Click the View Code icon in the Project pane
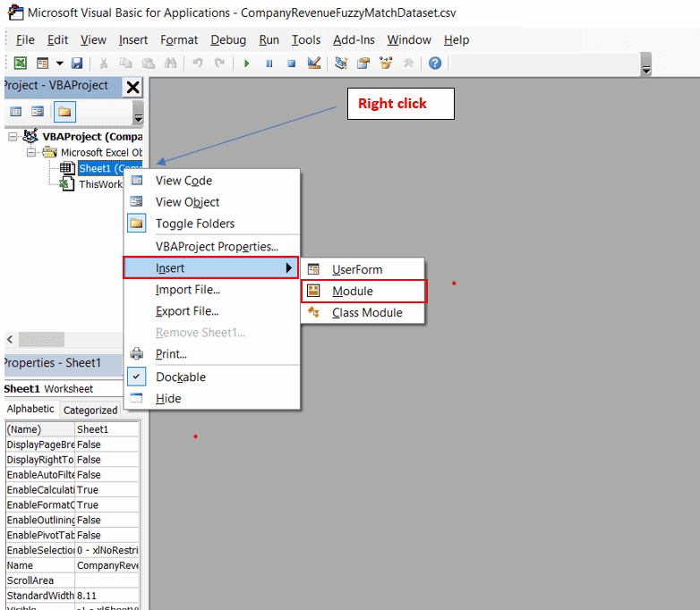The height and width of the screenshot is (610, 700). click(x=15, y=112)
